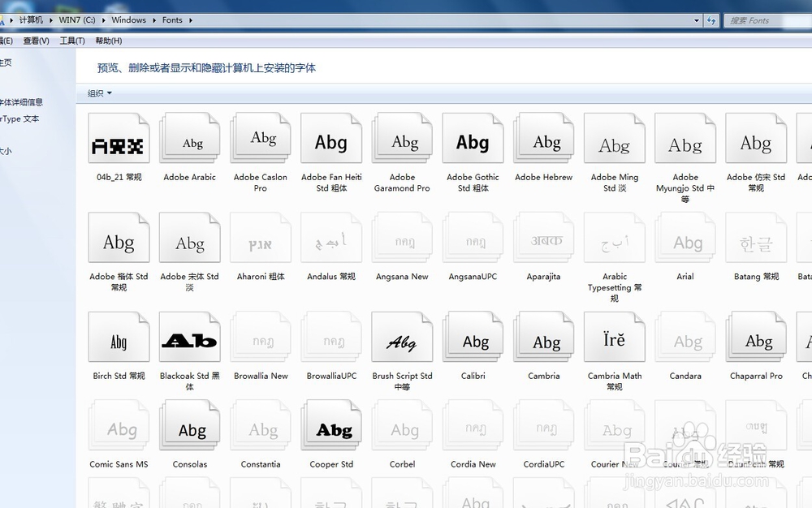This screenshot has height=508, width=812.
Task: Expand the arrow after Fonts in path
Action: click(191, 20)
